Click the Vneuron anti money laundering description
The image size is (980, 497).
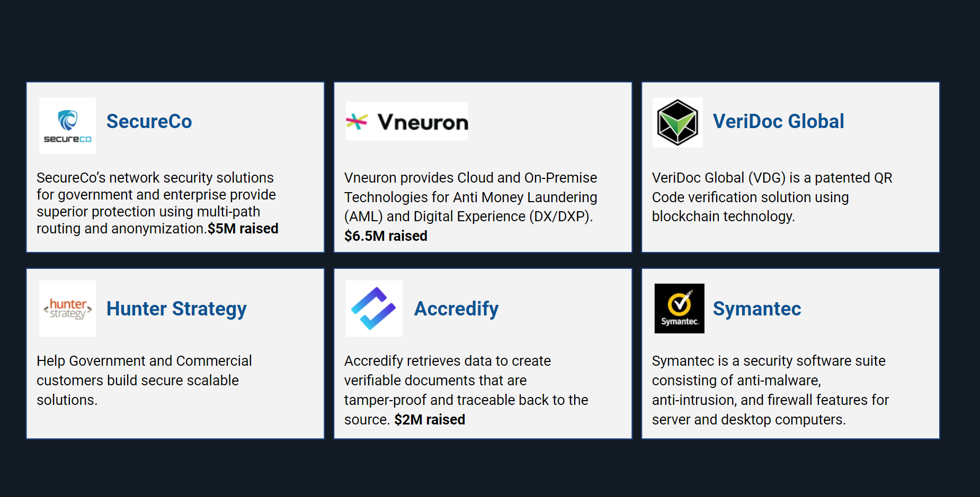click(x=470, y=197)
